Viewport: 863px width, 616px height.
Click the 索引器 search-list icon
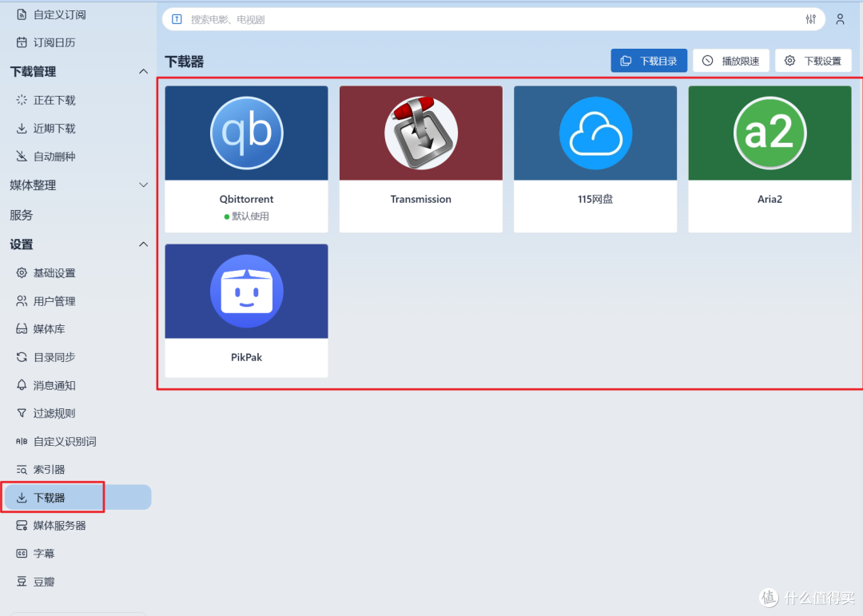[22, 469]
